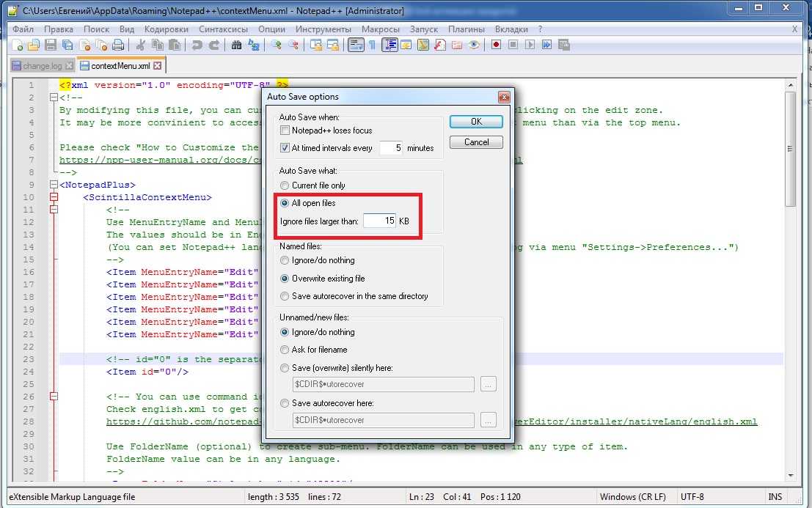Edit the Ignore files larger than value

coord(379,221)
